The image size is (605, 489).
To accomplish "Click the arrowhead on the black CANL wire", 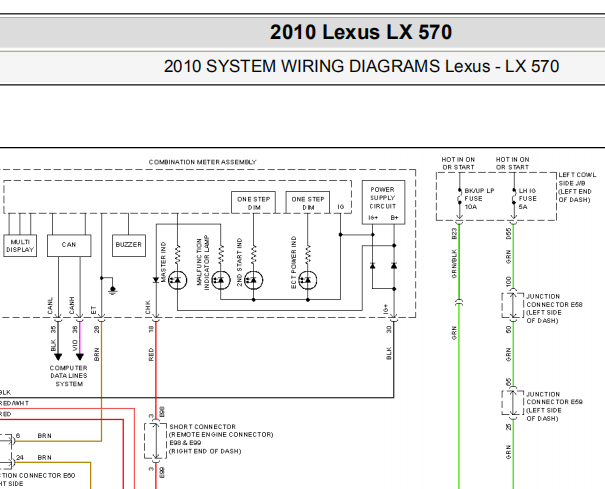I will point(58,357).
